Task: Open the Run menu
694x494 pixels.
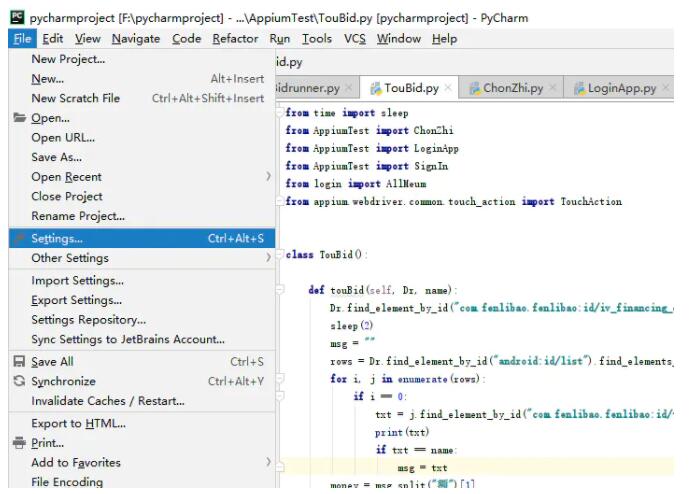Action: (x=280, y=39)
